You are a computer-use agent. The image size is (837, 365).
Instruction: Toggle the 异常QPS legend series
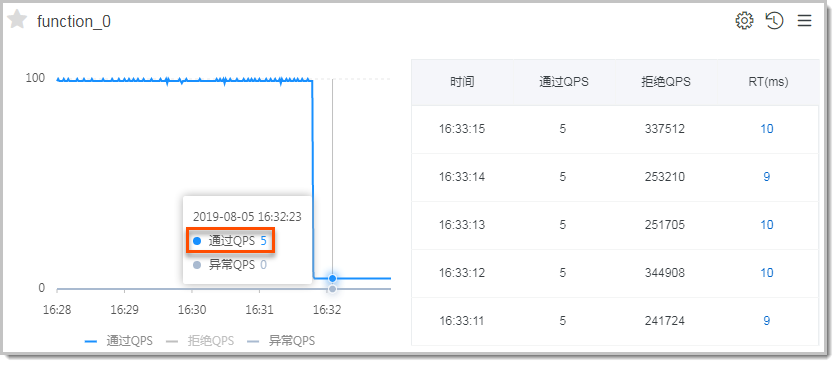pyautogui.click(x=281, y=340)
